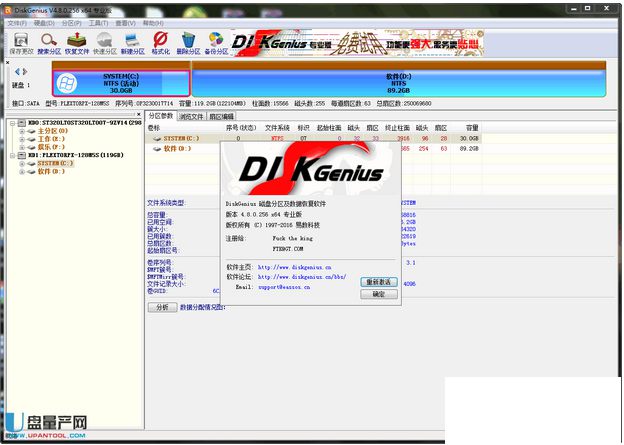The height and width of the screenshot is (445, 624).
Task: Collapse the HD1 PLEXTOR disk node
Action: [x=13, y=155]
